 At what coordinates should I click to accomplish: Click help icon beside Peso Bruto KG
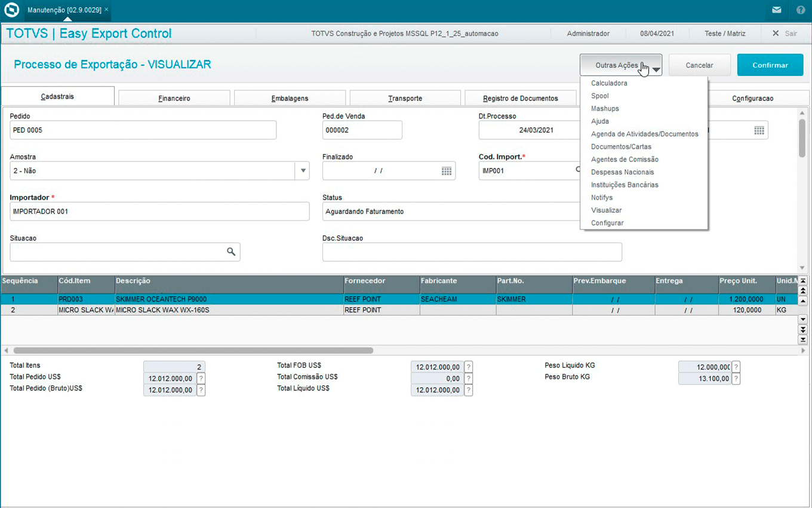[x=736, y=378]
